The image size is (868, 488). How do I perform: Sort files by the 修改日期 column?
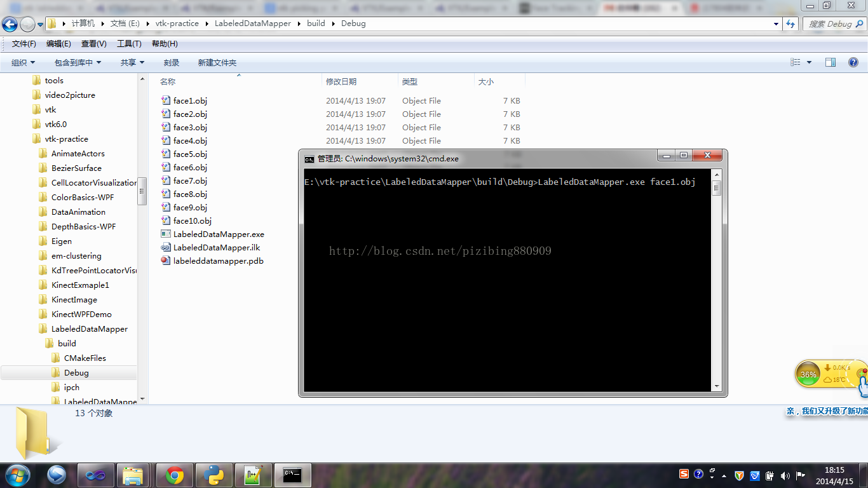click(x=341, y=81)
